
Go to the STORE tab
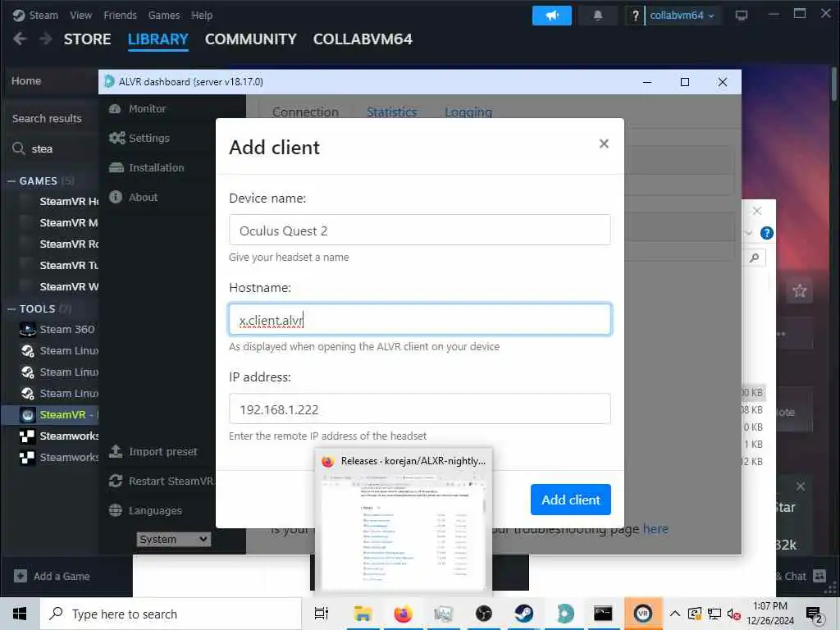[x=87, y=39]
